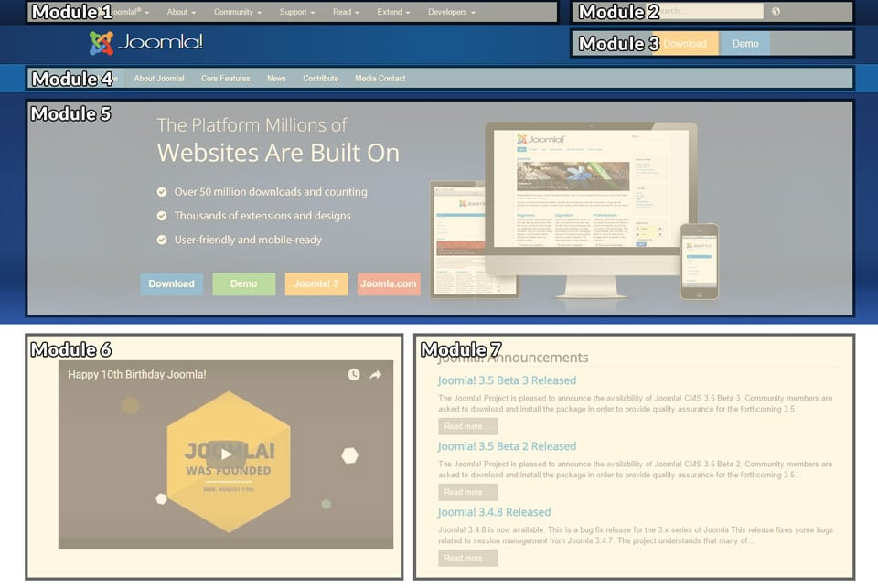Expand the Extend dropdown menu
Image resolution: width=878 pixels, height=588 pixels.
(x=393, y=12)
